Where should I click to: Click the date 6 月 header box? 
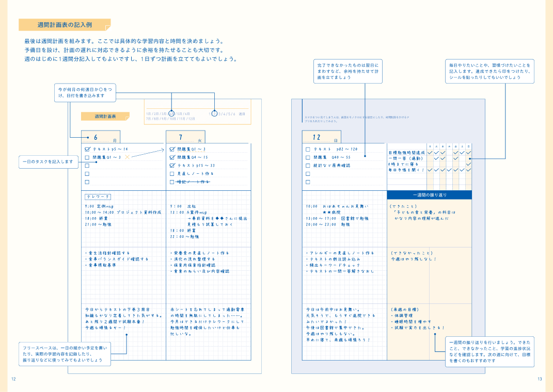pyautogui.click(x=101, y=138)
